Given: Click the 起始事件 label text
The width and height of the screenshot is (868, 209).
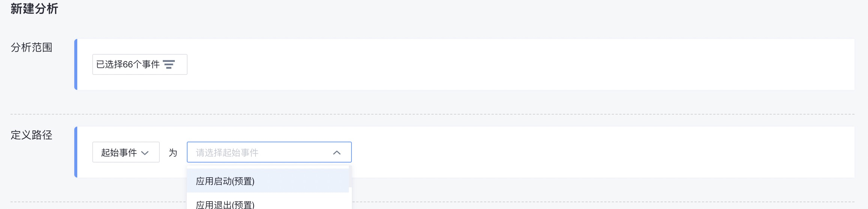Looking at the screenshot, I should click(x=119, y=153).
